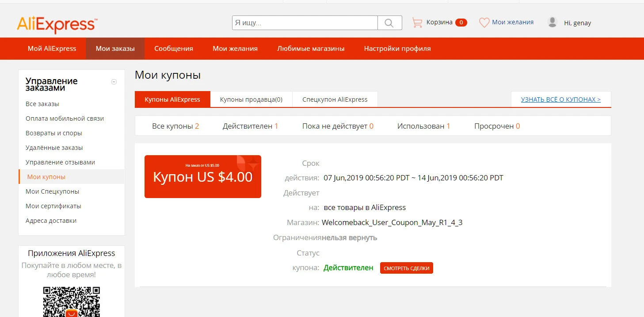Open the Настройки профиля menu item

[x=397, y=49]
